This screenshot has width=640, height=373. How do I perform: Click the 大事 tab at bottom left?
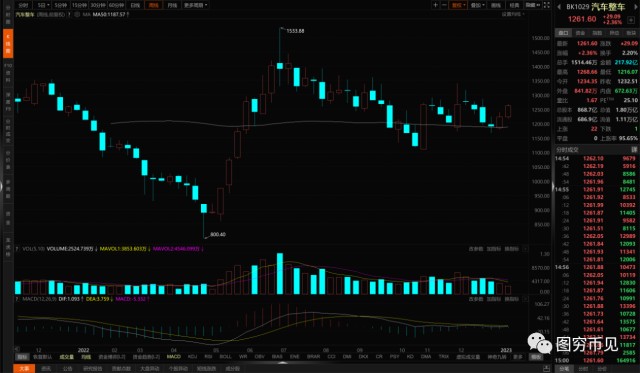(x=24, y=369)
